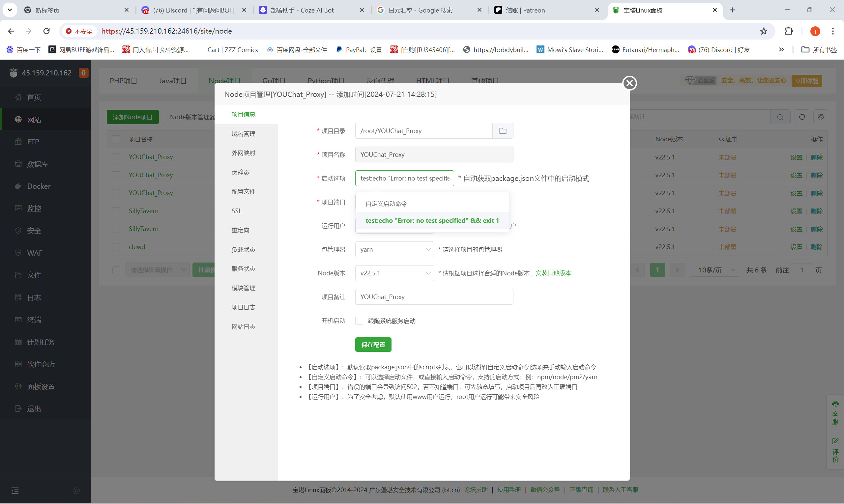Open the WAF section in the sidebar
The image size is (844, 504).
pos(34,253)
